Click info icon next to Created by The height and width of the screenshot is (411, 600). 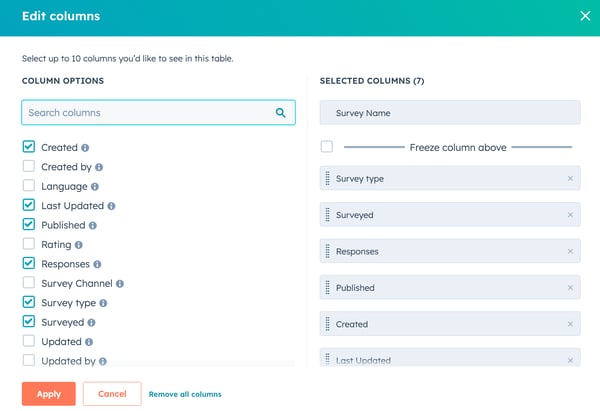point(99,167)
